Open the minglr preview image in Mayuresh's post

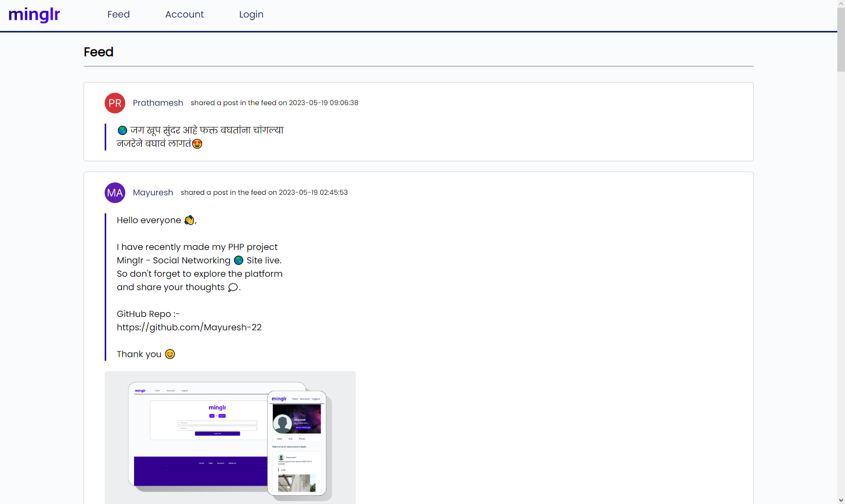pyautogui.click(x=230, y=438)
